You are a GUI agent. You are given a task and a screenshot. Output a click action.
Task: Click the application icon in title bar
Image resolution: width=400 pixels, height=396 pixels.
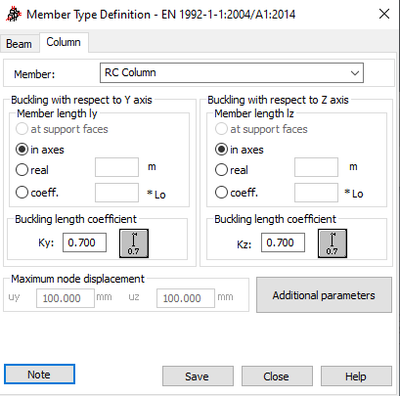pos(14,15)
